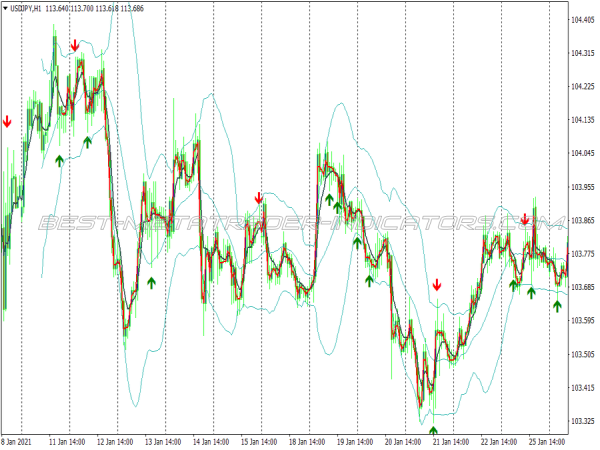Select the USDJPY,H1 chart title
Screen dimensions: 600x450
(x=26, y=8)
